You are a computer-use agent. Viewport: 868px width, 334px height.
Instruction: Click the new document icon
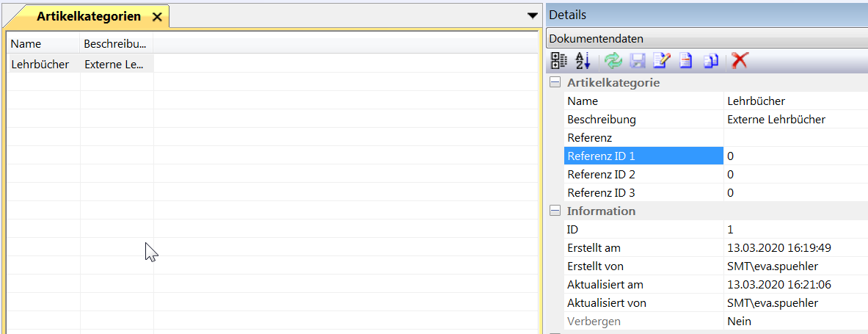[685, 61]
